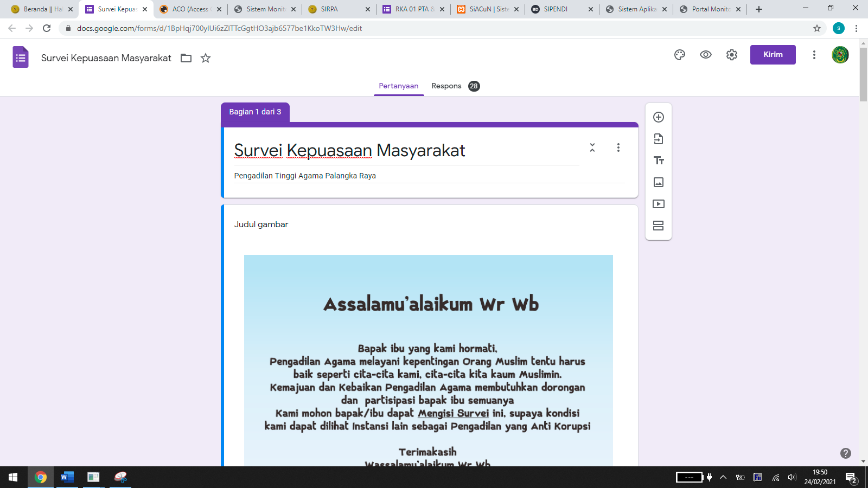
Task: Click the Import questions icon
Action: [659, 139]
